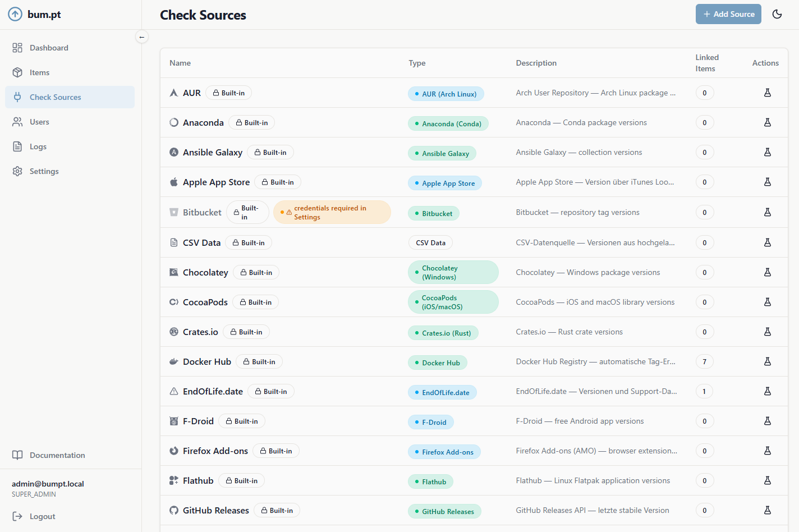Click the AUR (Arch Linux) type badge
The width and height of the screenshot is (799, 532).
pos(446,94)
